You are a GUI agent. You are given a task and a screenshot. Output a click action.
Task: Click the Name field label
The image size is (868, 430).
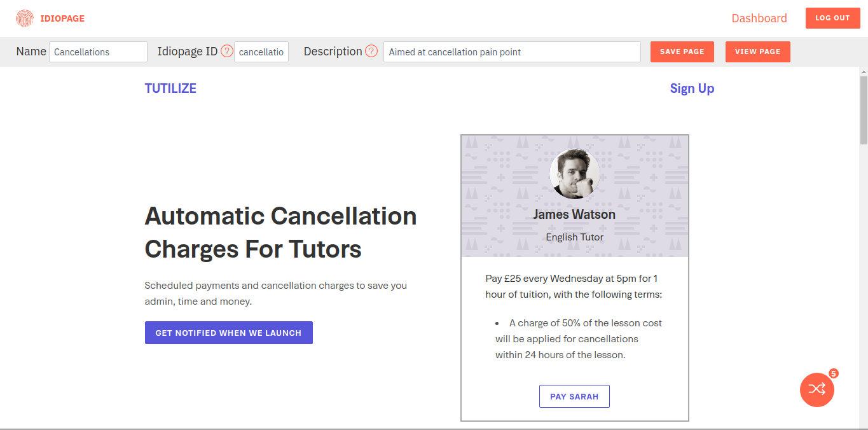pos(31,52)
